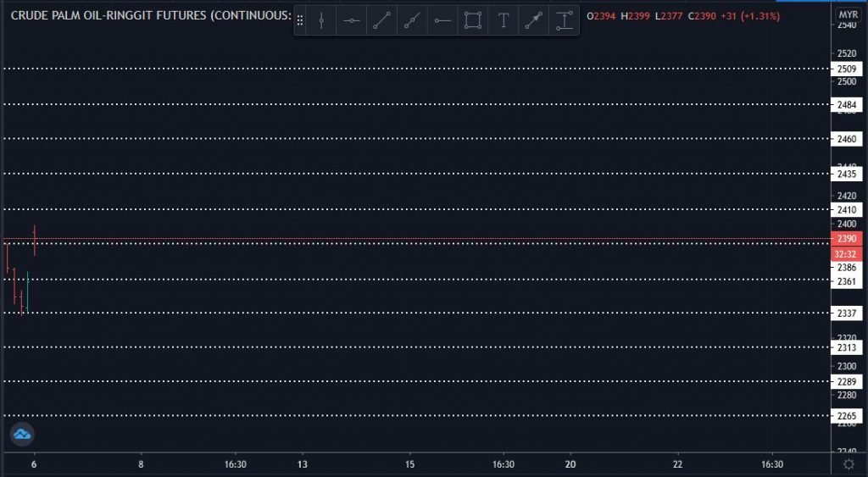Select the trend line tool
Image resolution: width=868 pixels, height=477 pixels.
(382, 21)
